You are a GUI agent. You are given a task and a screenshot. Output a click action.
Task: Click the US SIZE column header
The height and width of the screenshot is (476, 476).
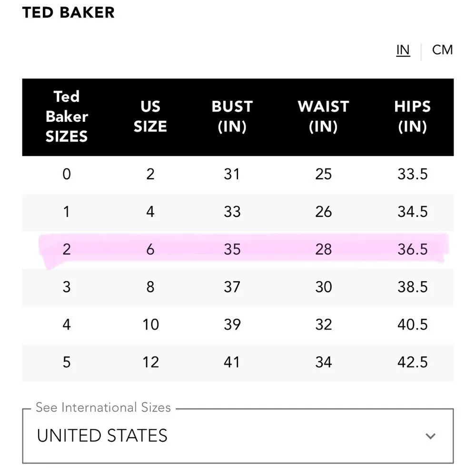pyautogui.click(x=150, y=117)
